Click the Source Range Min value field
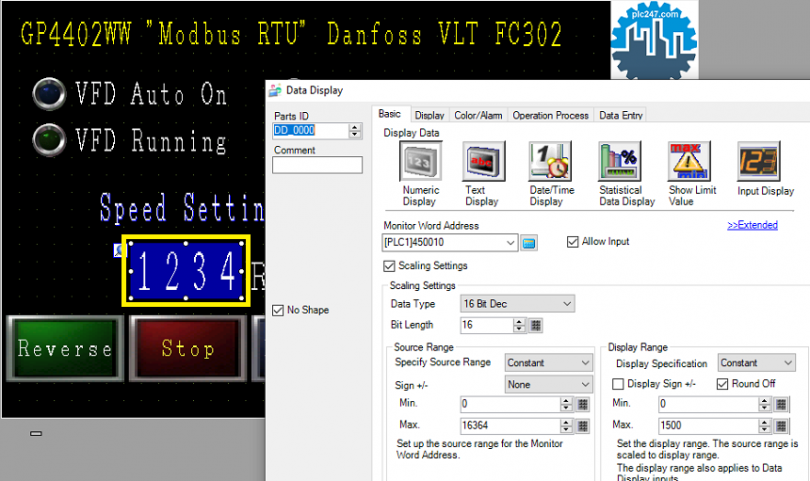The image size is (810, 481). pos(510,404)
